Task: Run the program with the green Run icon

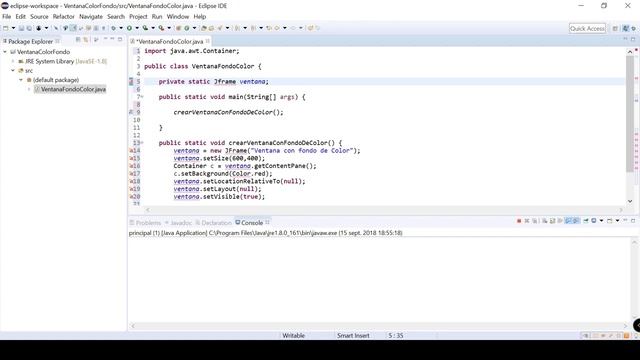Action: [x=129, y=28]
